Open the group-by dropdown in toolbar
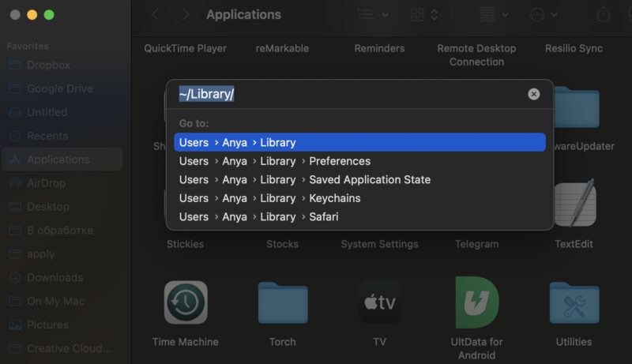Viewport: 632px width, 364px height. (494, 15)
